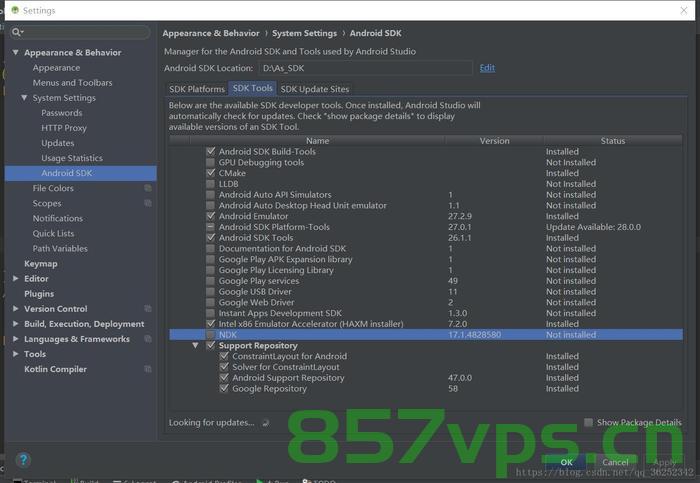
Task: Click the project-level icon beside Languages & Frameworks
Action: point(148,339)
